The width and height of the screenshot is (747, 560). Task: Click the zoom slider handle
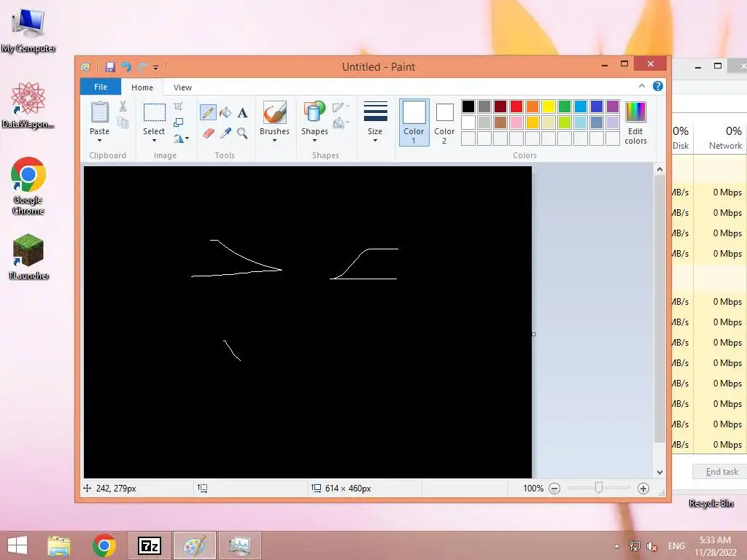[x=599, y=488]
